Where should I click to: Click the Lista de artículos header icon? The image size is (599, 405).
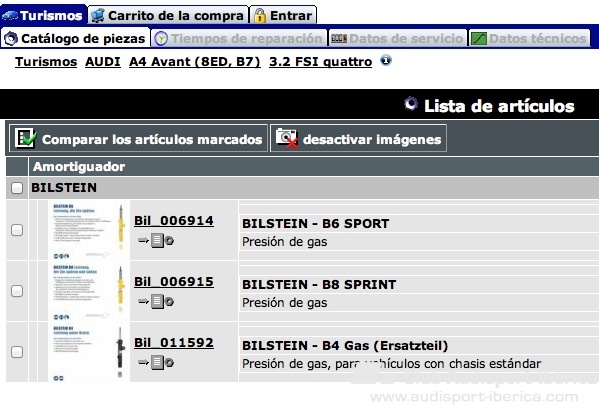pyautogui.click(x=411, y=104)
